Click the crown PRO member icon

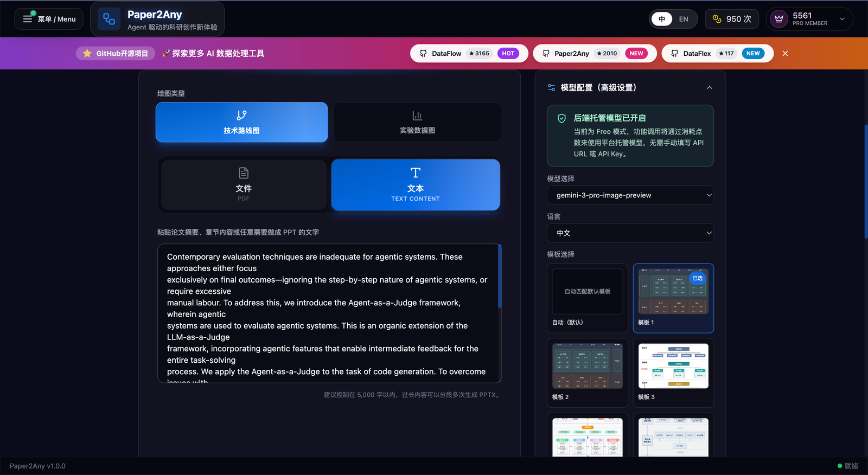779,19
